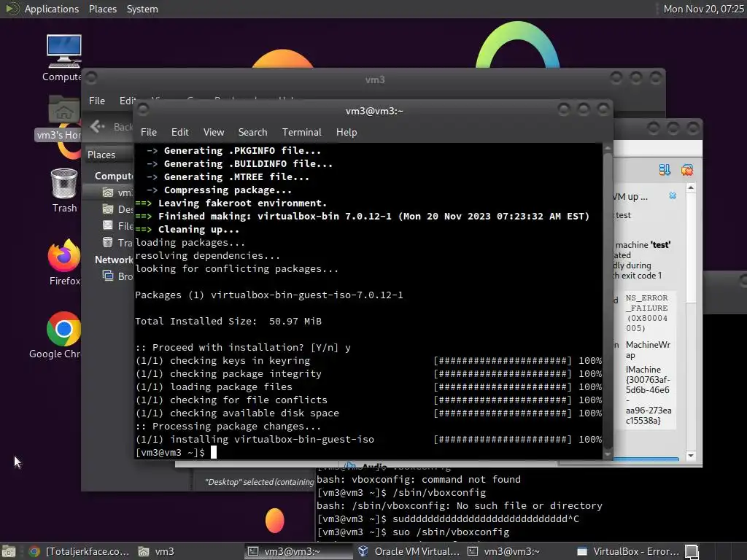Click 'suo /sbin/vboxconfig' command in background terminal
The height and width of the screenshot is (560, 747).
[451, 532]
